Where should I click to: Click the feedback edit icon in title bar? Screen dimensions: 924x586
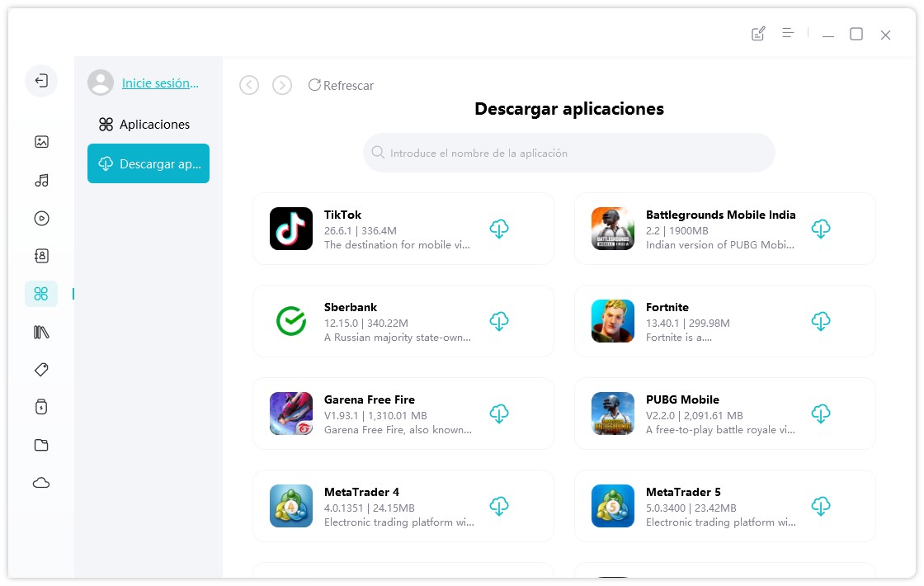(x=758, y=34)
